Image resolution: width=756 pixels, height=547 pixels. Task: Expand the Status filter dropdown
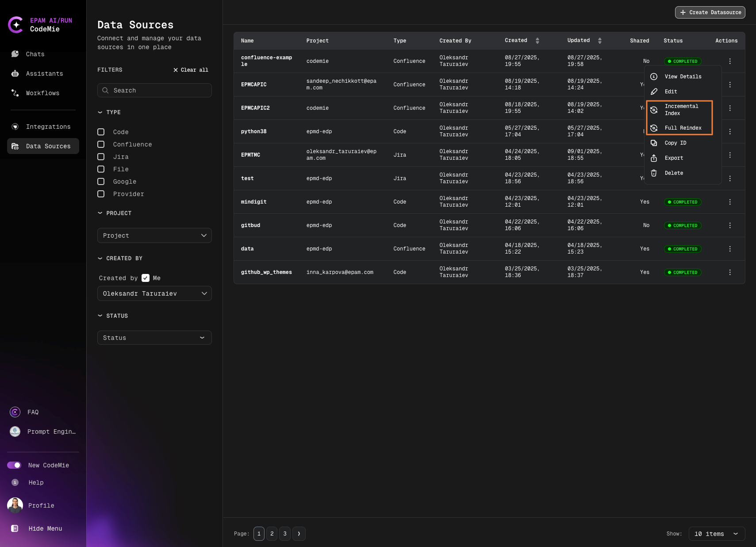154,338
